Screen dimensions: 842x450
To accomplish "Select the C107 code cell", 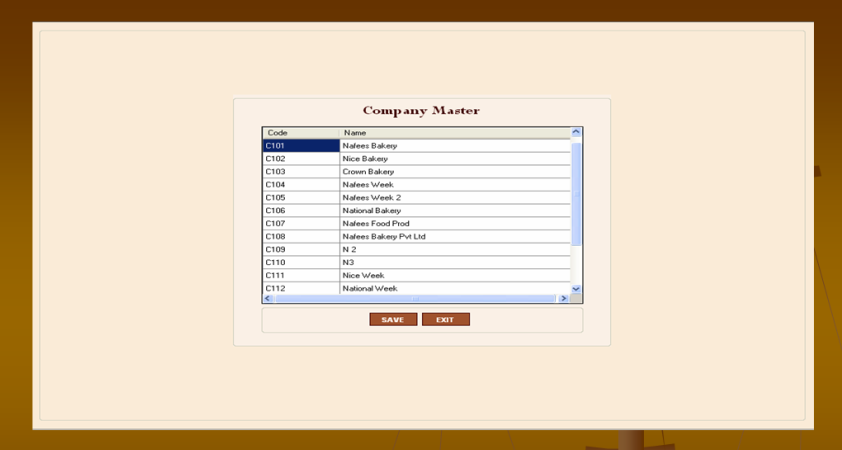I will [301, 223].
